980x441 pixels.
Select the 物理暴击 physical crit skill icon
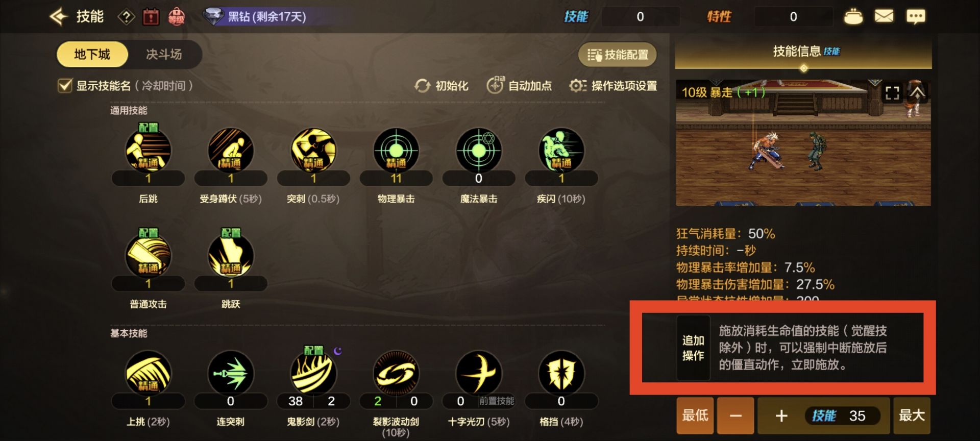(396, 150)
